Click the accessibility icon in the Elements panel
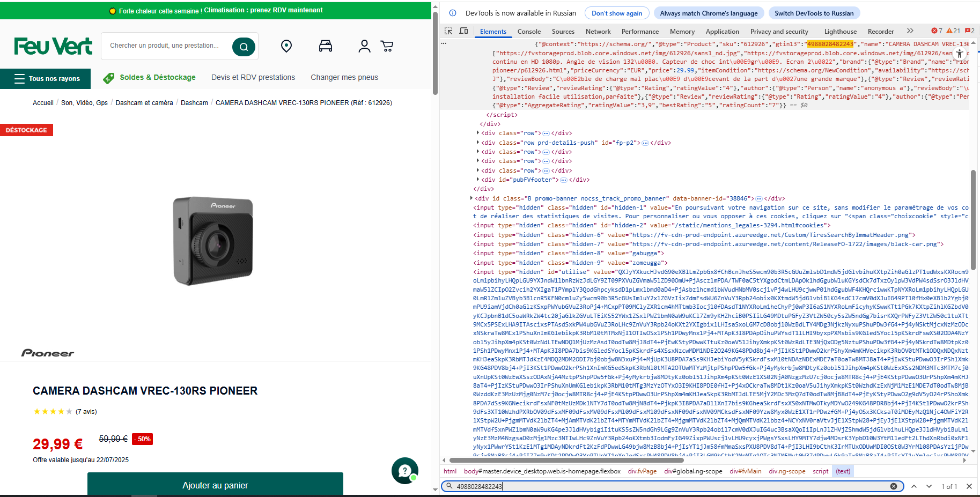Screen dimensions: 980x497 960,54
